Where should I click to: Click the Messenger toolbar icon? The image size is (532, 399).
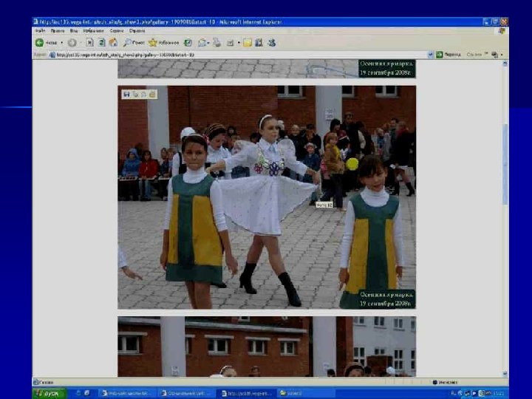pos(272,43)
